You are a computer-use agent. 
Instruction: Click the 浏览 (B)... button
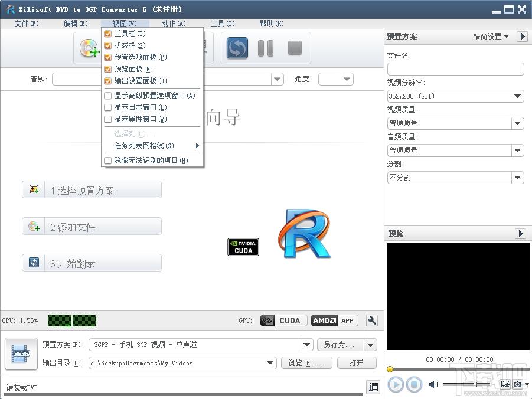click(306, 363)
